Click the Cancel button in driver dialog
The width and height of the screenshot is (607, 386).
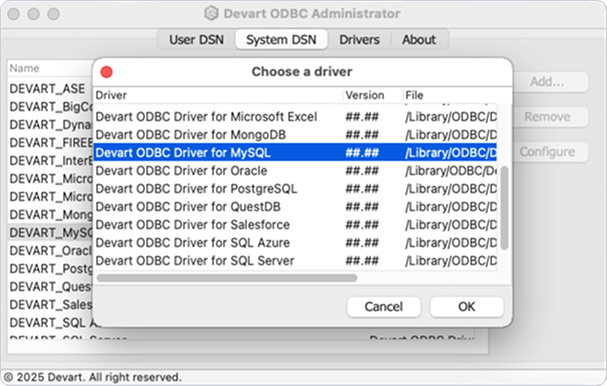click(384, 307)
